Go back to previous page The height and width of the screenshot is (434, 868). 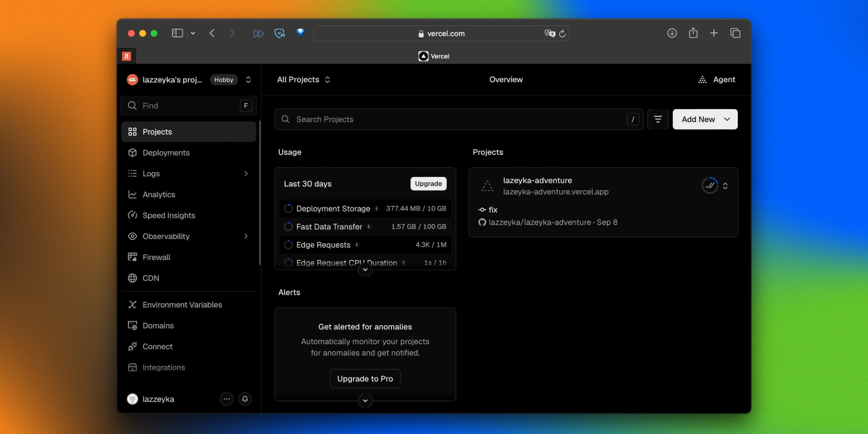212,33
